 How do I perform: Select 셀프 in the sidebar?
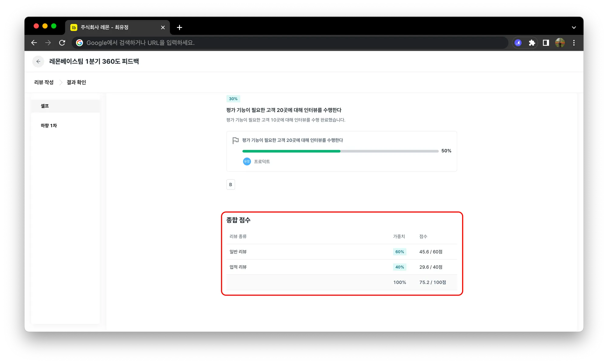(65, 106)
